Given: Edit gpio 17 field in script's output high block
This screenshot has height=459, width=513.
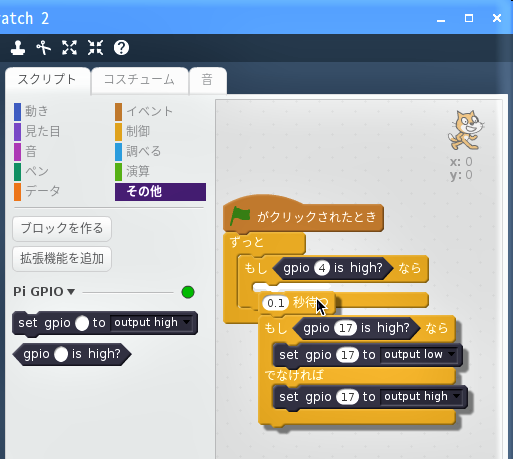Looking at the screenshot, I should pyautogui.click(x=348, y=397).
